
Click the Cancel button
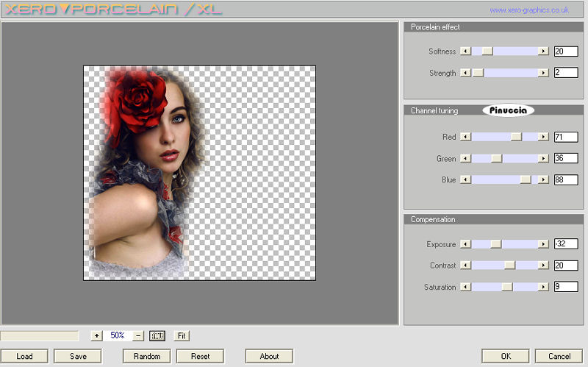pyautogui.click(x=559, y=356)
